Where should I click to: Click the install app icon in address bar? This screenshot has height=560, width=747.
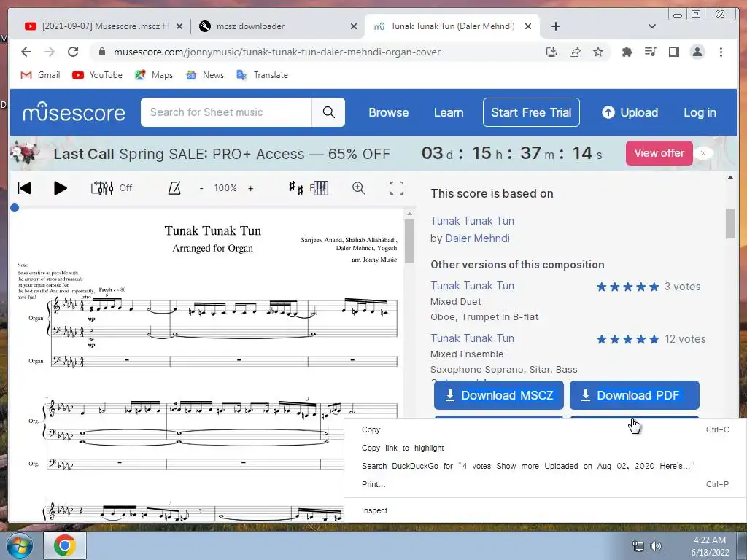[551, 52]
